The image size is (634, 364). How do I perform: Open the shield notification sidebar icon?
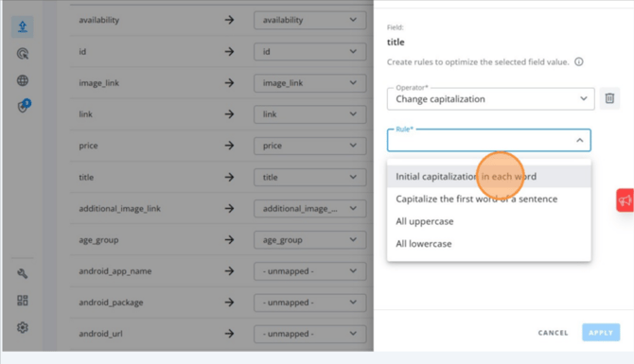point(24,106)
